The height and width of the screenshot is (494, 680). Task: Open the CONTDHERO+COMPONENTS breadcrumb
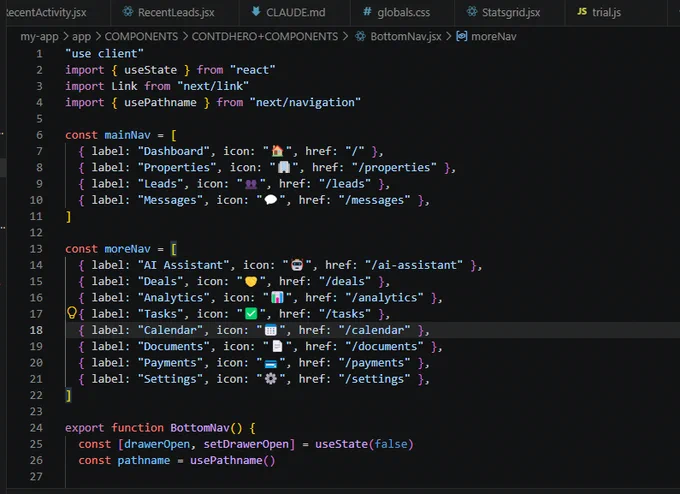coord(265,36)
